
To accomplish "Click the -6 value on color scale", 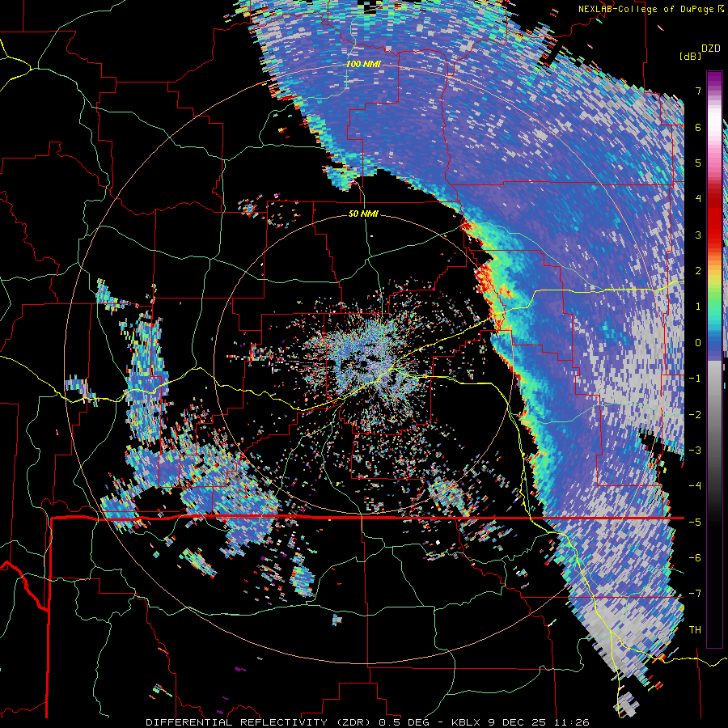I will 695,558.
